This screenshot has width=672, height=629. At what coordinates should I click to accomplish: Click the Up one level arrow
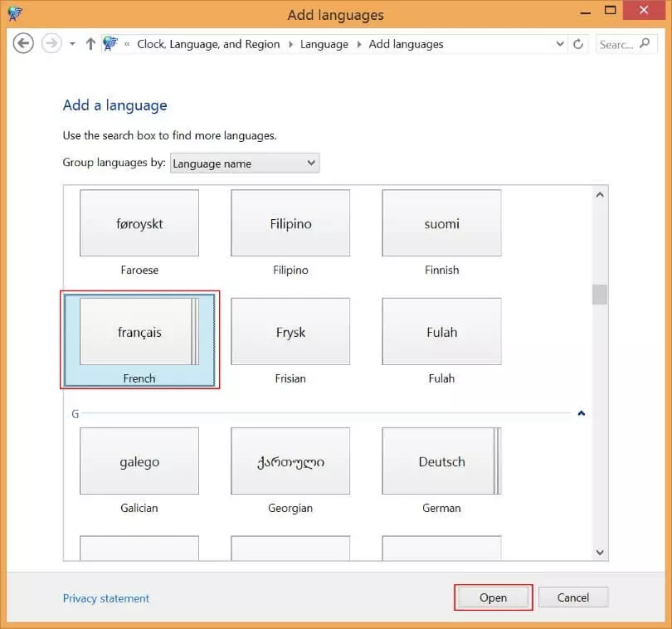coord(90,44)
